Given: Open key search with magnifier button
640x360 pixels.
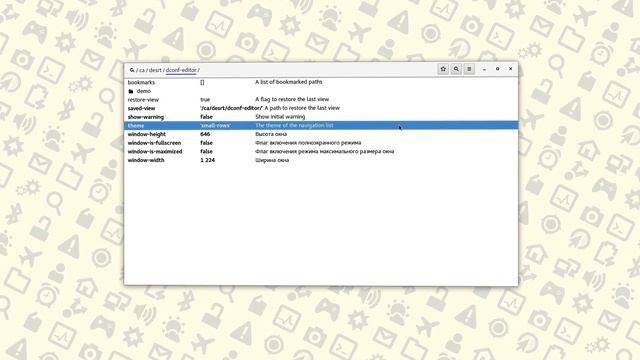Looking at the screenshot, I should click(x=456, y=69).
